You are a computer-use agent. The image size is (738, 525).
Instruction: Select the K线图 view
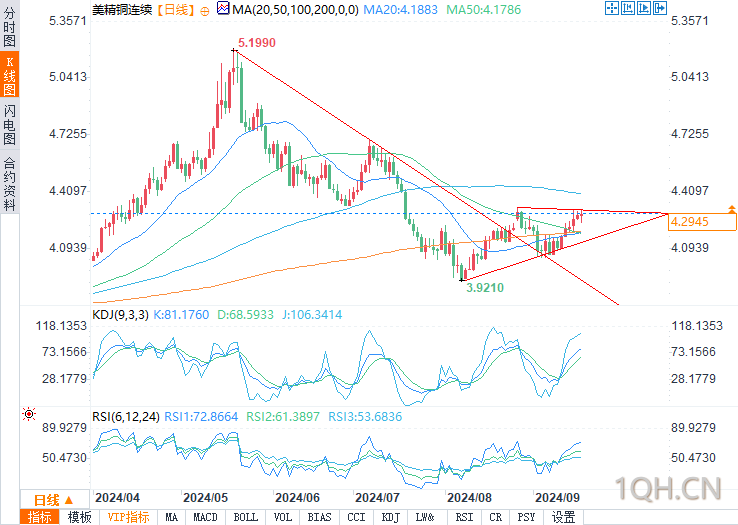[x=9, y=75]
